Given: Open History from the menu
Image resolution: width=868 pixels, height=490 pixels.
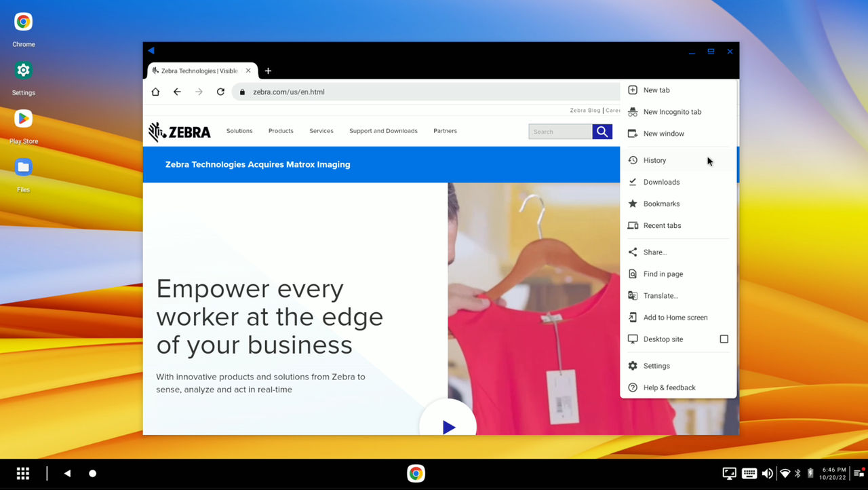Looking at the screenshot, I should point(678,160).
